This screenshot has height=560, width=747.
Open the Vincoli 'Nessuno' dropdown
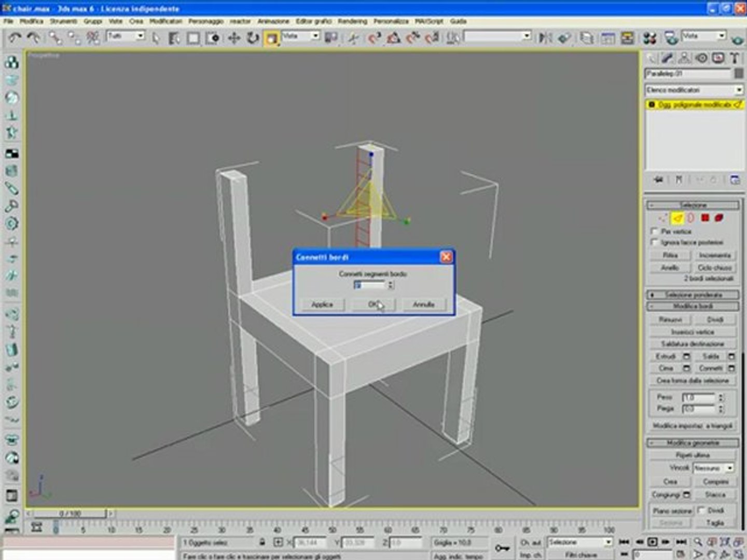(x=713, y=468)
